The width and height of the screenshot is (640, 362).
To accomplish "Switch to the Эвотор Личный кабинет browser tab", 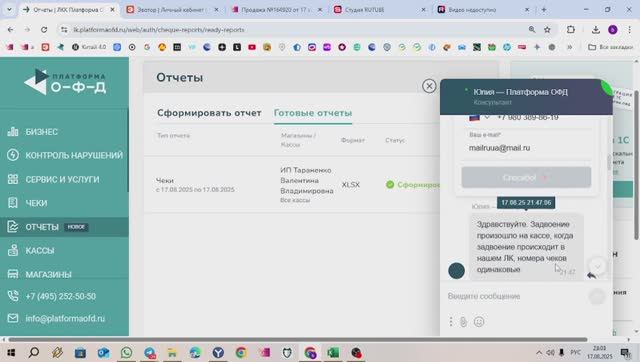I will (x=173, y=9).
